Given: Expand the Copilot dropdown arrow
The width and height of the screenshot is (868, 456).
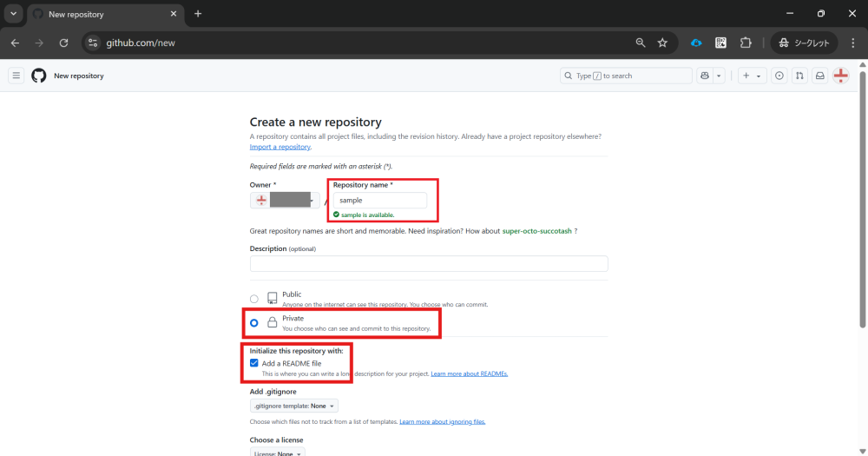Looking at the screenshot, I should point(719,76).
